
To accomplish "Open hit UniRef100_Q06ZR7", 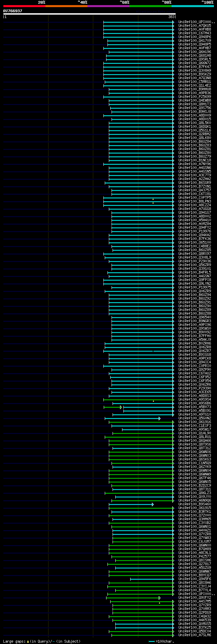I will coord(195,351).
